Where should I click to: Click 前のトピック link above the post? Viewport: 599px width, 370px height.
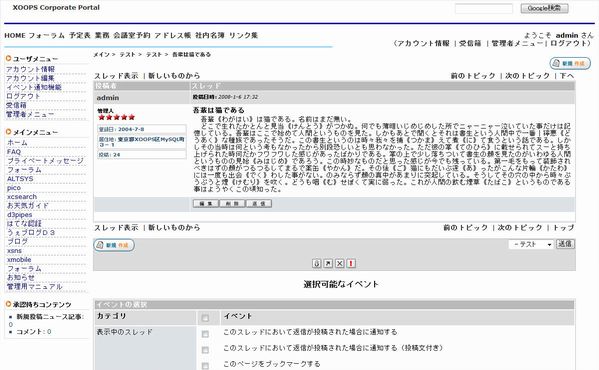pos(473,76)
